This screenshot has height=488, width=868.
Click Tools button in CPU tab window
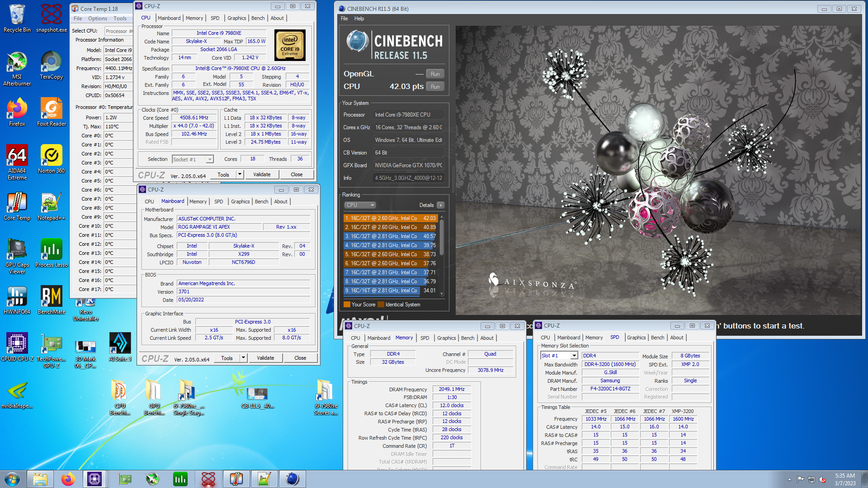[x=223, y=174]
